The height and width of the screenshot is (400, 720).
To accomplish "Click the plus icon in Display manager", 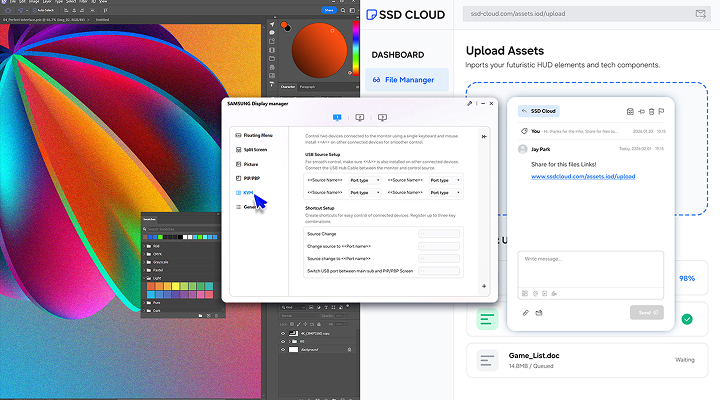I will click(484, 286).
